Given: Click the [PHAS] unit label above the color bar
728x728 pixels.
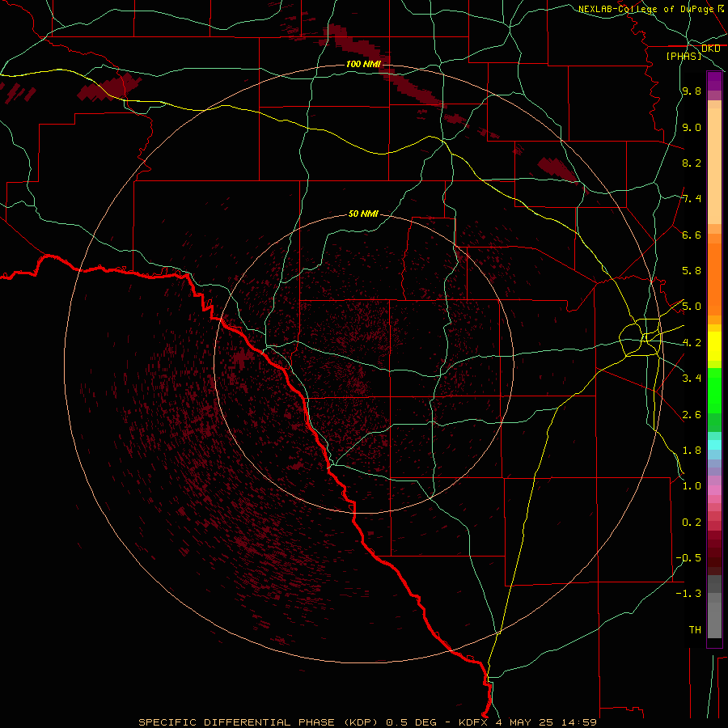Looking at the screenshot, I should (684, 56).
